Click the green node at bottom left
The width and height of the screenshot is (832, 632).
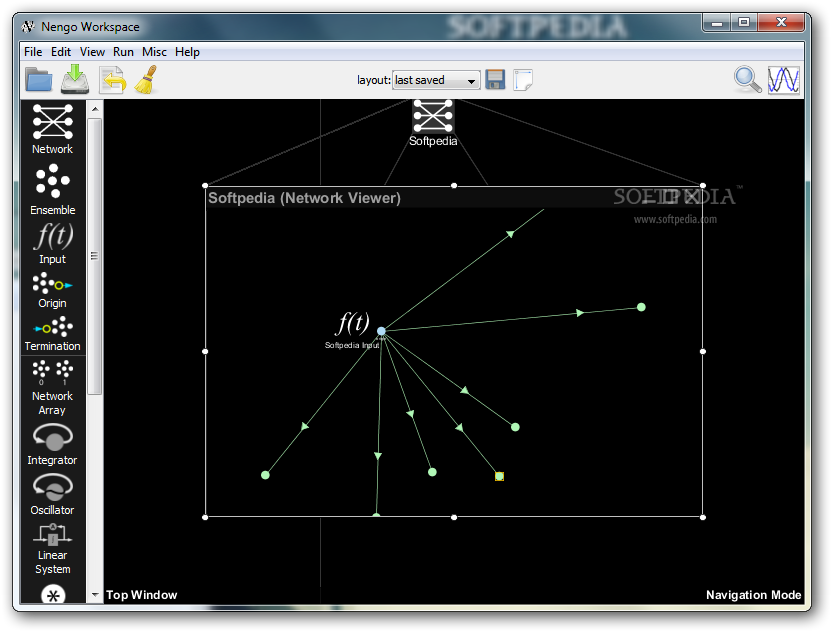265,475
